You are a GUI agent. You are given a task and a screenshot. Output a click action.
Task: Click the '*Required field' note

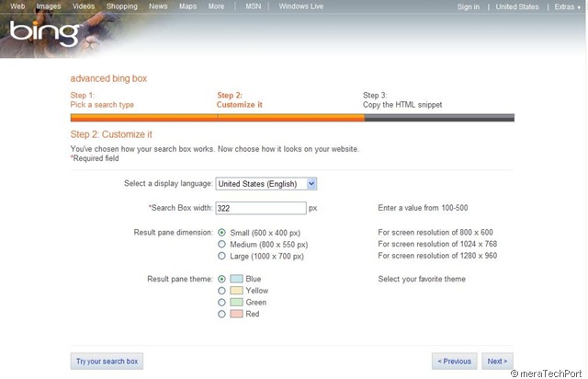[x=95, y=158]
